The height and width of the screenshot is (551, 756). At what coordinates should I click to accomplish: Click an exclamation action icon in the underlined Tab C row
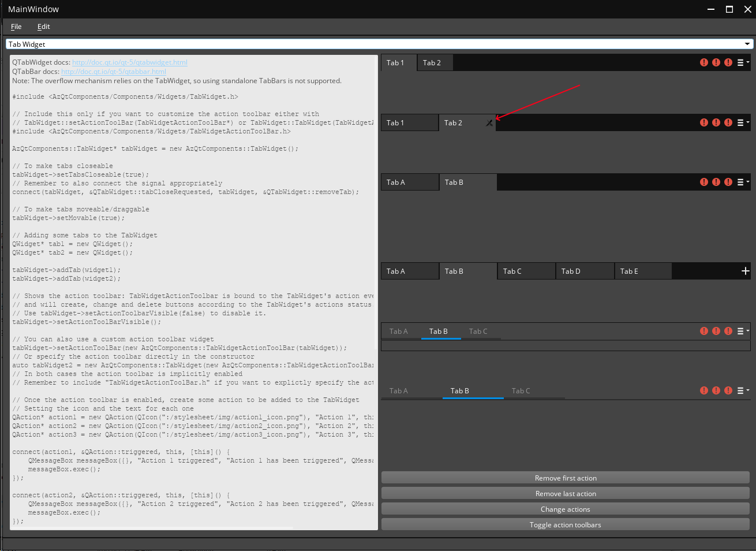point(716,331)
